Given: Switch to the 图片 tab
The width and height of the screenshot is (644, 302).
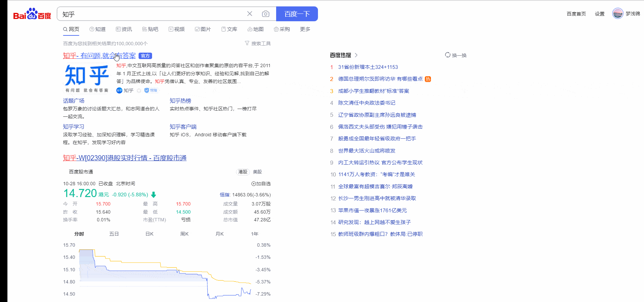Looking at the screenshot, I should point(203,29).
